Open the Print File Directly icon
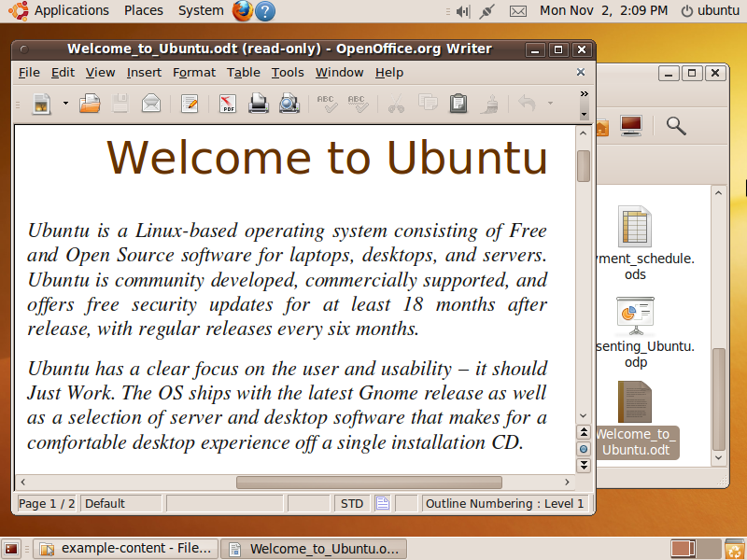 point(258,104)
